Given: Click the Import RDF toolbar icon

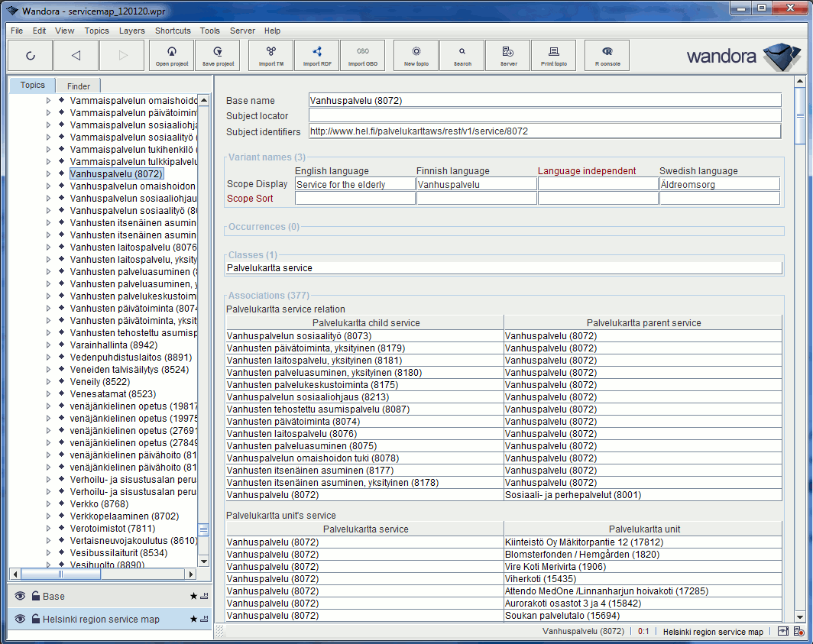Looking at the screenshot, I should click(316, 54).
